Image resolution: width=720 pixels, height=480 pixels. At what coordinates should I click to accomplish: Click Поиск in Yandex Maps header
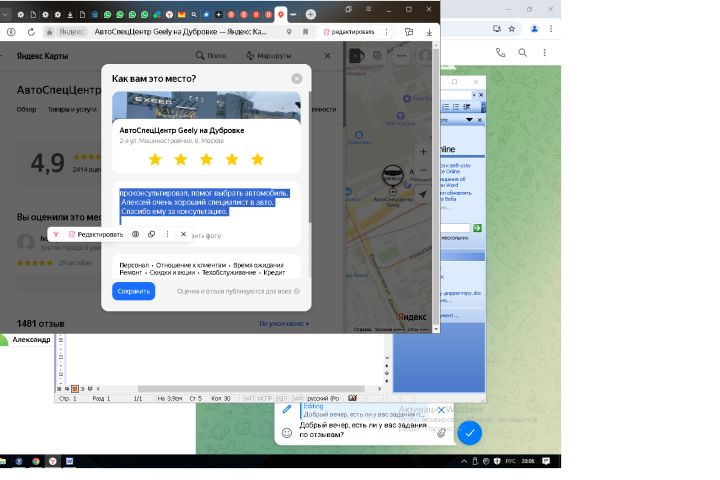point(211,56)
